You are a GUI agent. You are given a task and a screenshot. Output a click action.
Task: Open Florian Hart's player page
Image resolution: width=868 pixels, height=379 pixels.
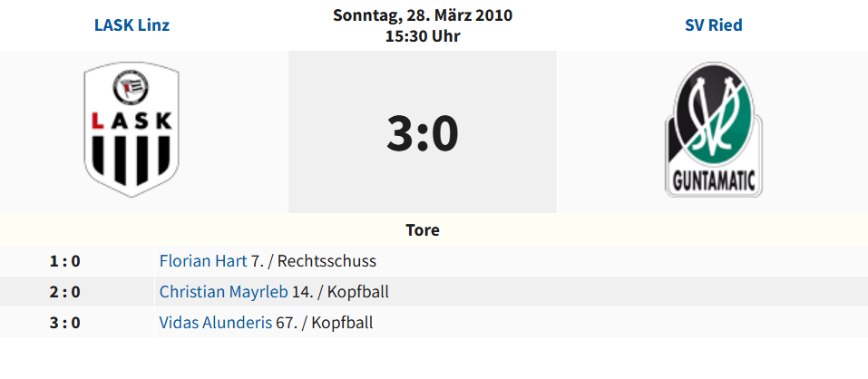coord(202,261)
